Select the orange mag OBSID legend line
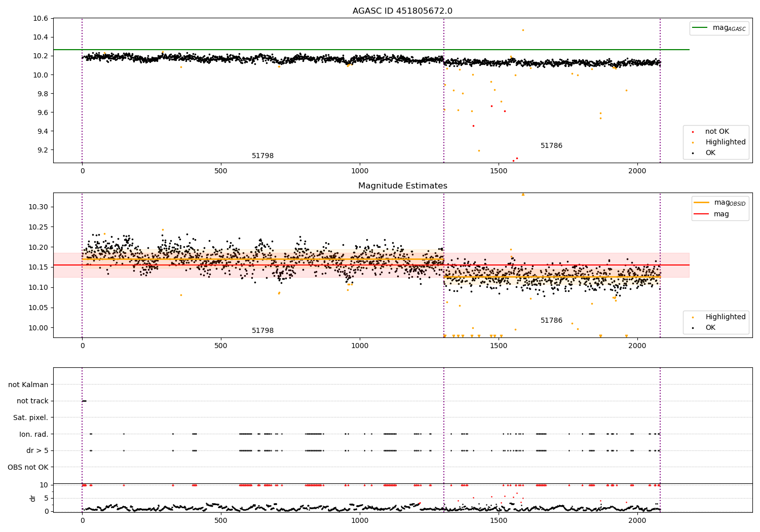This screenshot has width=760, height=532. [x=701, y=203]
